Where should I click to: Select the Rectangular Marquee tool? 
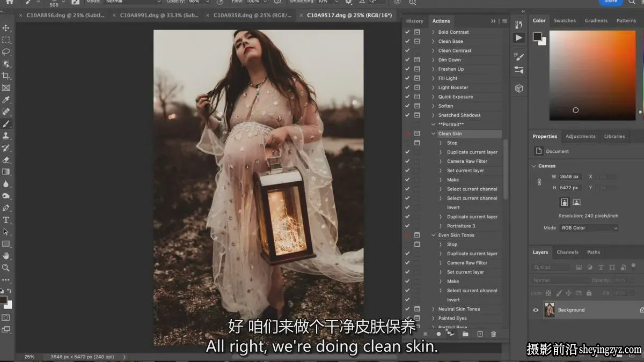(x=6, y=40)
